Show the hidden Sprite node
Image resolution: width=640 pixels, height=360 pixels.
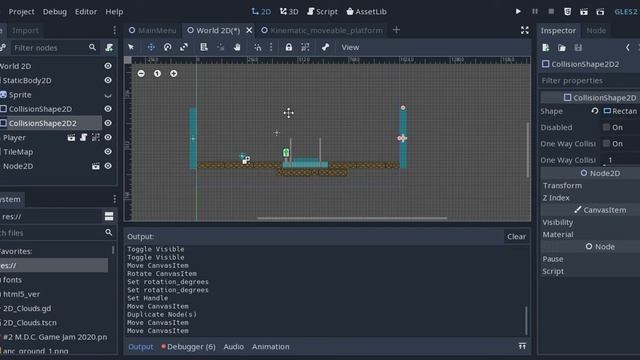pyautogui.click(x=108, y=95)
